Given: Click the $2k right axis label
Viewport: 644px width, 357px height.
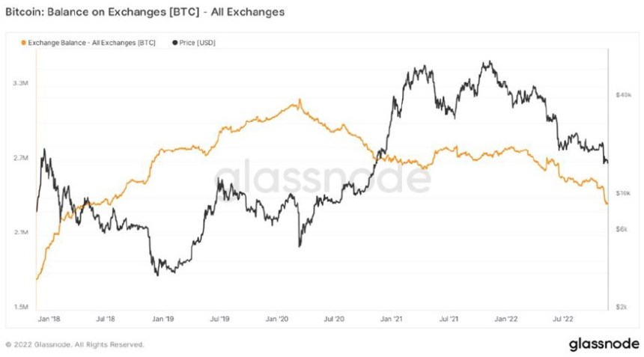Looking at the screenshot, I should point(622,307).
